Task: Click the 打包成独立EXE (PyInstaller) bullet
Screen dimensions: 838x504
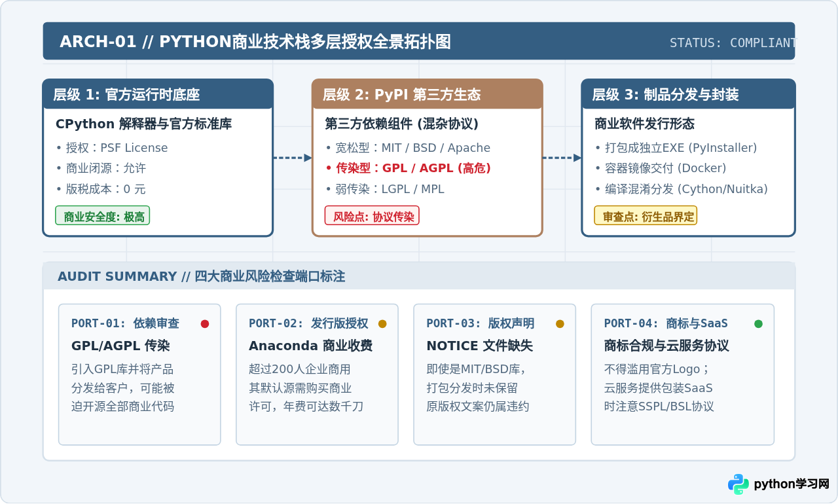Action: click(x=676, y=148)
